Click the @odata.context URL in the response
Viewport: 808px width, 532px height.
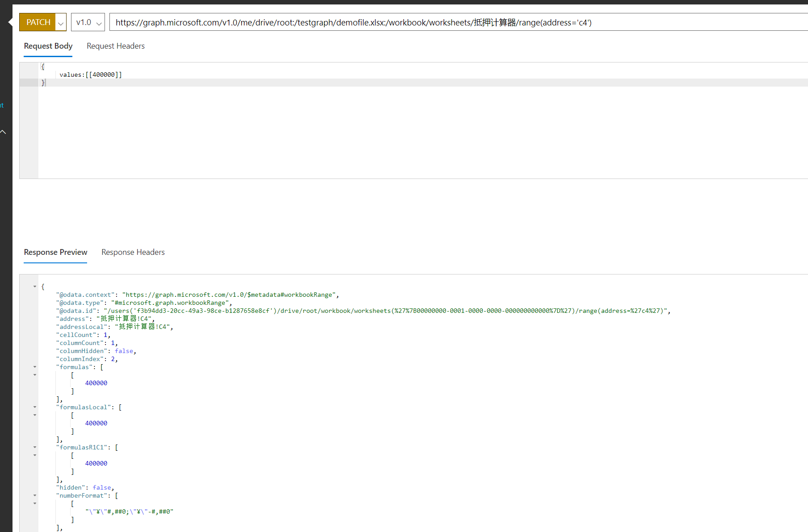coord(229,295)
